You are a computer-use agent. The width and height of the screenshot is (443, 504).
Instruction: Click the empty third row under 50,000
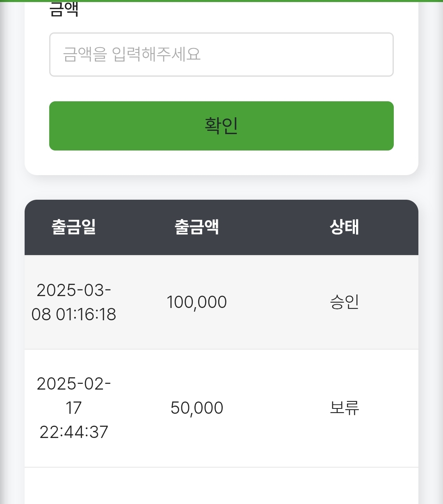coord(197,488)
